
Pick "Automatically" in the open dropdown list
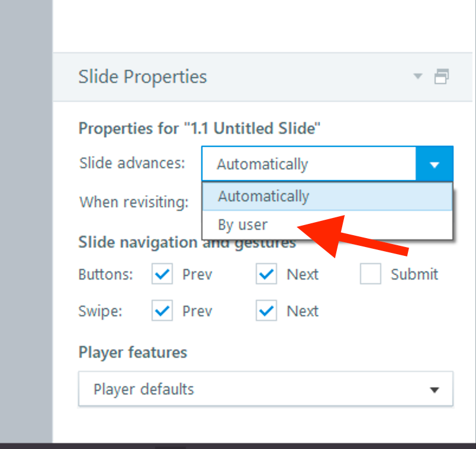[x=263, y=196]
